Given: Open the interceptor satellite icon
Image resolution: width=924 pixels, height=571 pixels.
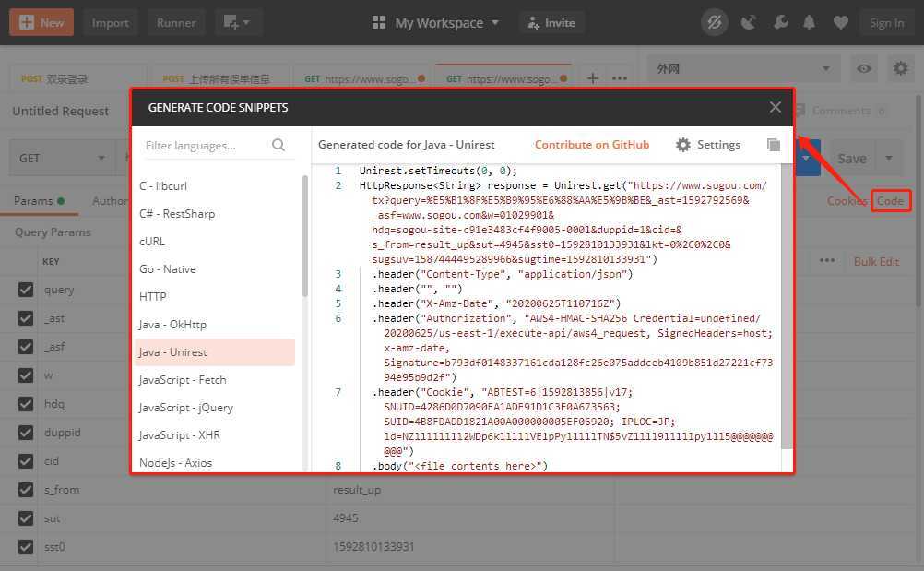Looking at the screenshot, I should pyautogui.click(x=749, y=22).
